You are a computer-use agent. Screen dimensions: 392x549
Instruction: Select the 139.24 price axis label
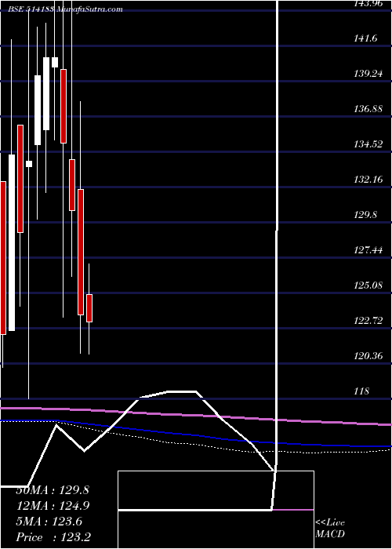tap(368, 74)
